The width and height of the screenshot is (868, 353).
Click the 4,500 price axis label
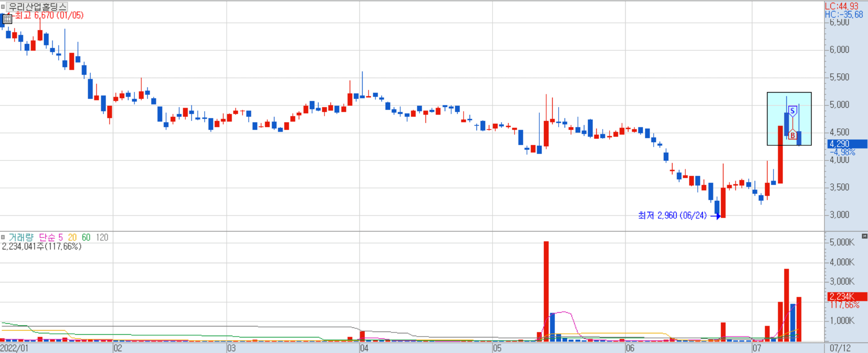(x=840, y=132)
